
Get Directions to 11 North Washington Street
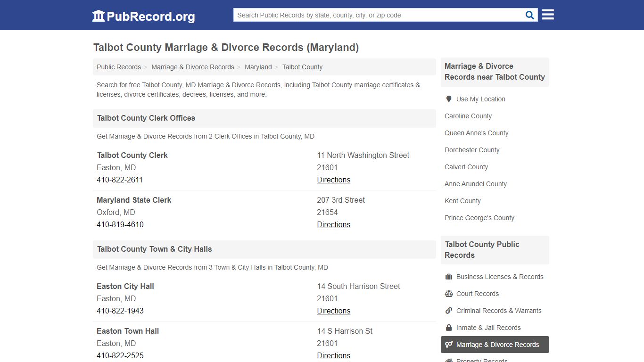coord(333,180)
